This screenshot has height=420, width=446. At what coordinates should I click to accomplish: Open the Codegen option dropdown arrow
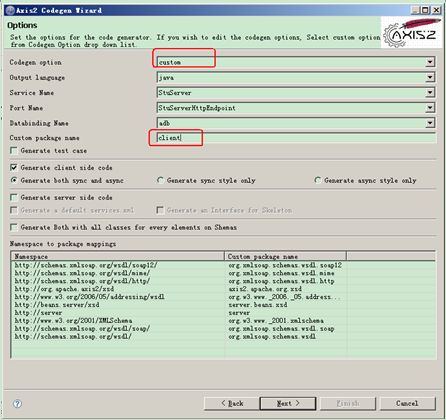point(430,62)
